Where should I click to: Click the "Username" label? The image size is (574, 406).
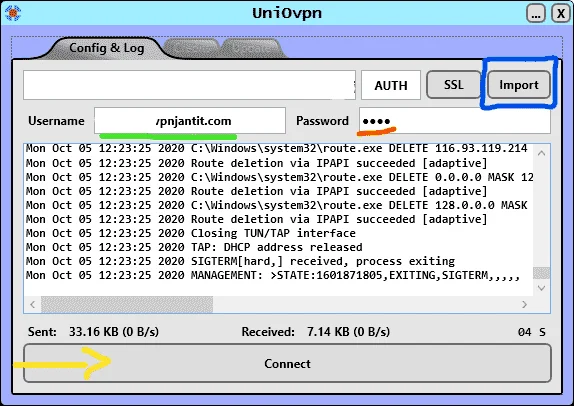[x=56, y=121]
